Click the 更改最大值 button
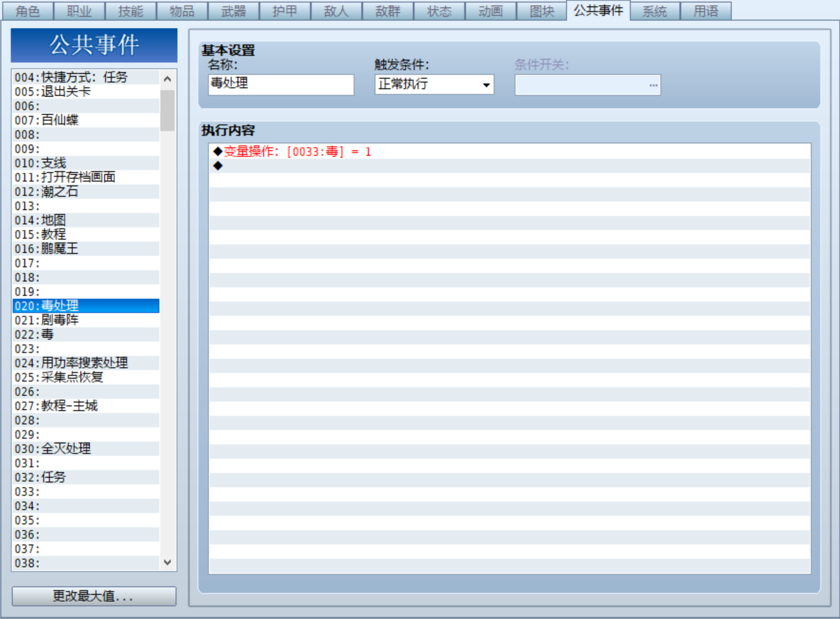The width and height of the screenshot is (840, 619). coord(94,596)
